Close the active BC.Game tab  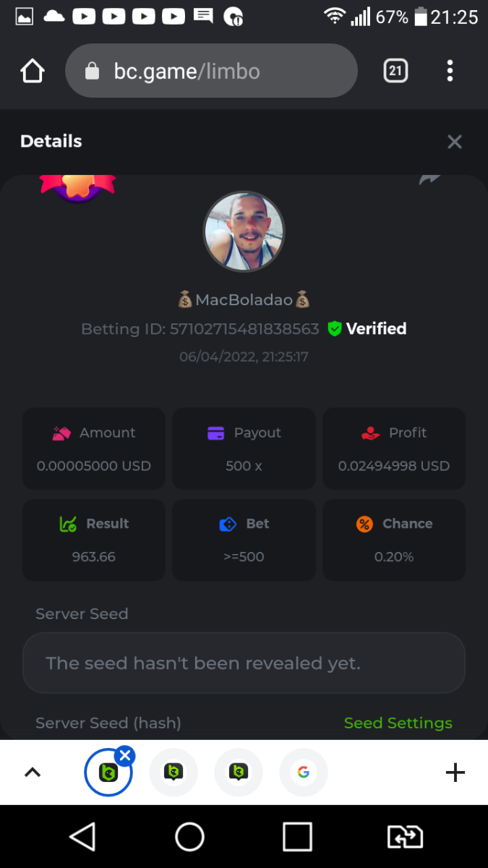coord(125,756)
